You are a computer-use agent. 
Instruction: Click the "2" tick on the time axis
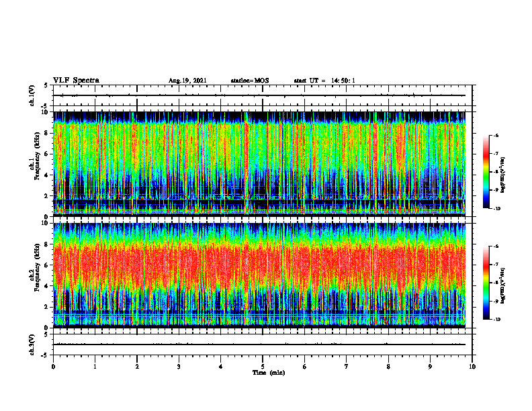[137, 367]
